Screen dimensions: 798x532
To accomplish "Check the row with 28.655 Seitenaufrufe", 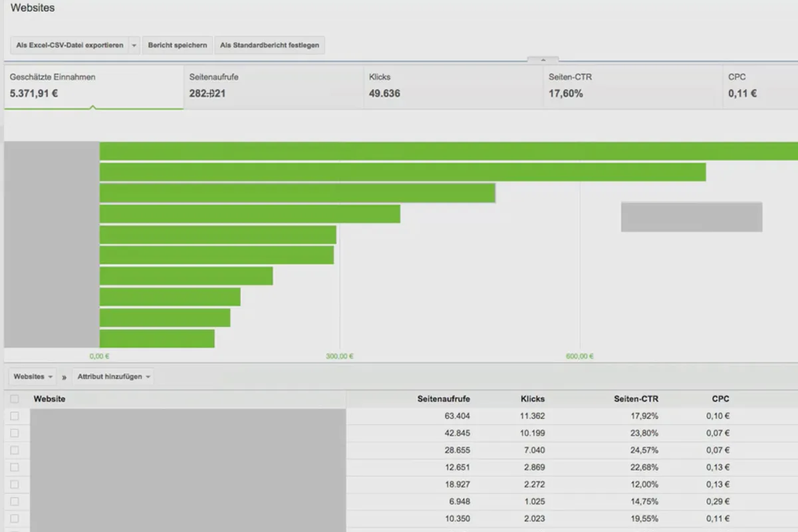I will tap(15, 450).
